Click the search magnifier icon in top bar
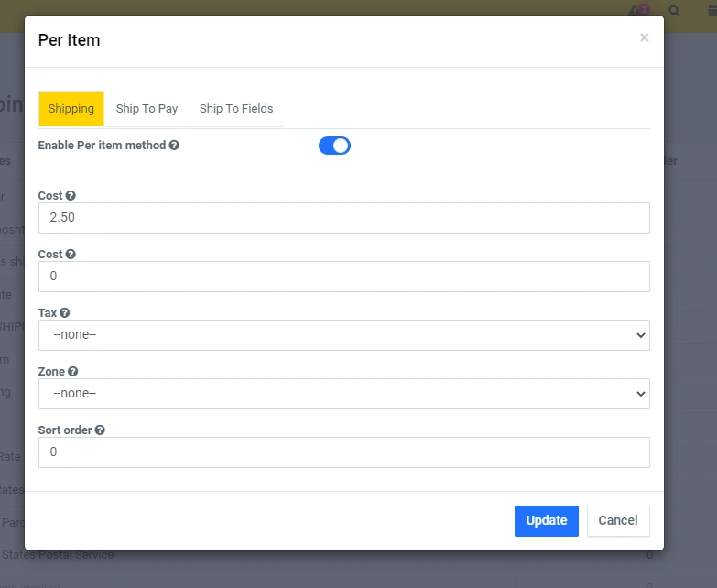 pos(675,11)
